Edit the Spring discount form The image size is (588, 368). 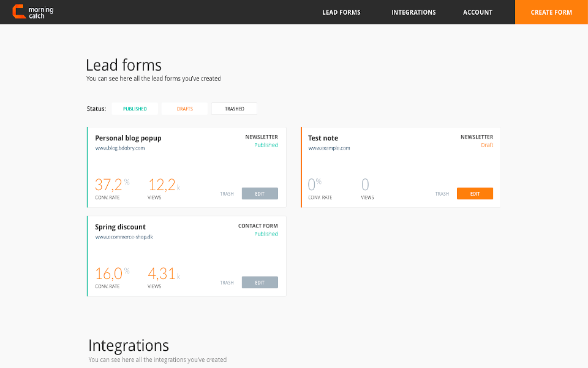coord(260,282)
